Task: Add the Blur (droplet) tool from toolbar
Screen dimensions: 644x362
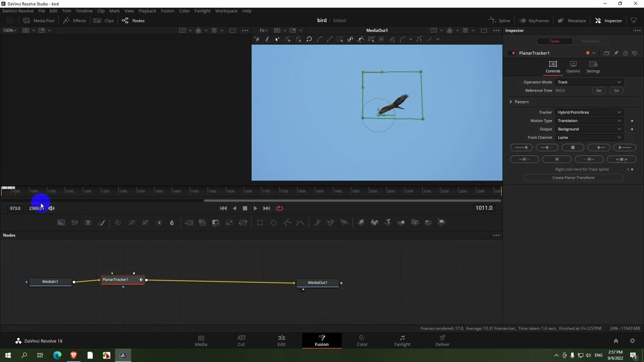Action: 172,222
